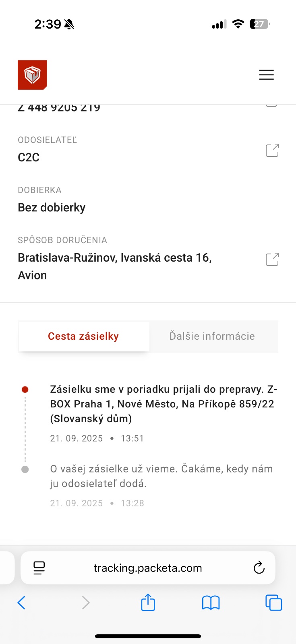Tap the battery indicator in status bar
The height and width of the screenshot is (644, 296).
click(x=259, y=24)
